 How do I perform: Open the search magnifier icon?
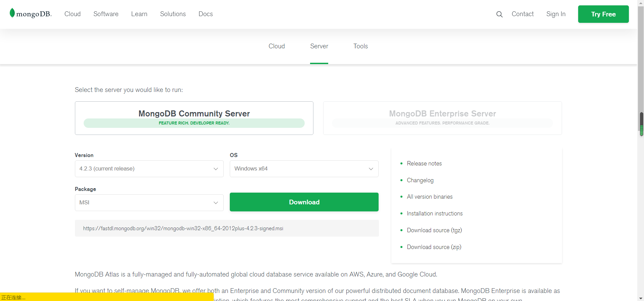point(500,14)
